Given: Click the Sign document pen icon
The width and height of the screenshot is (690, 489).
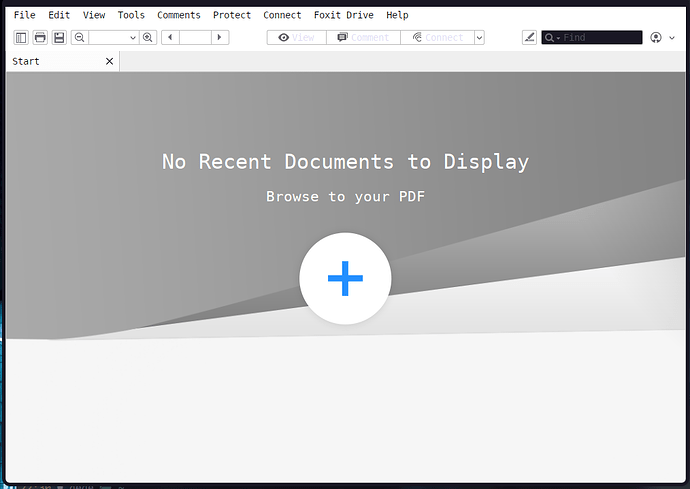Looking at the screenshot, I should point(529,37).
